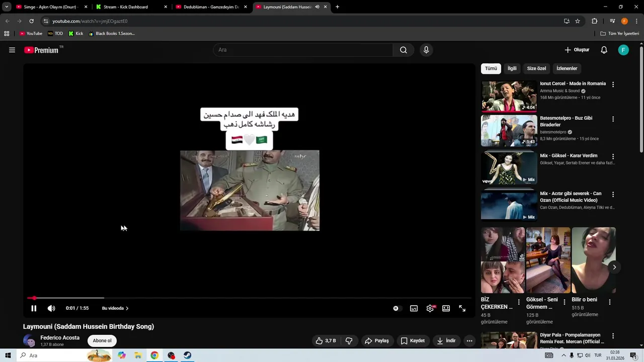This screenshot has height=362, width=644.
Task: Open Ionut Cercel Made in Romania thumbnail
Action: tap(509, 96)
